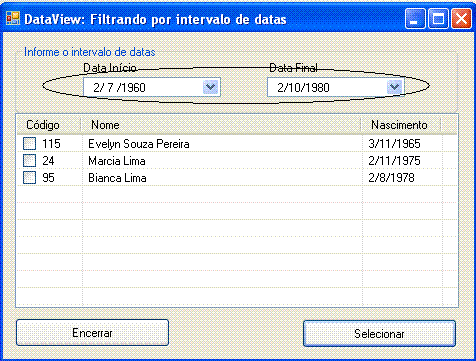Check the box for code 115
Screen dimensions: 476x361
29,144
